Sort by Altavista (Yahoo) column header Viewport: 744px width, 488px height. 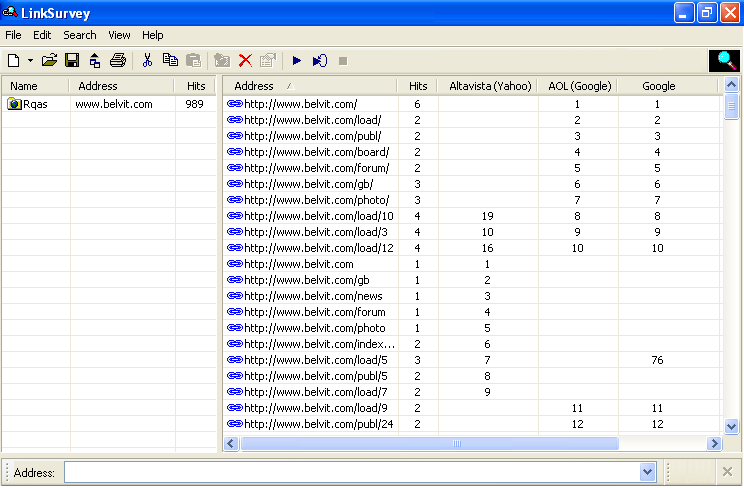point(488,86)
